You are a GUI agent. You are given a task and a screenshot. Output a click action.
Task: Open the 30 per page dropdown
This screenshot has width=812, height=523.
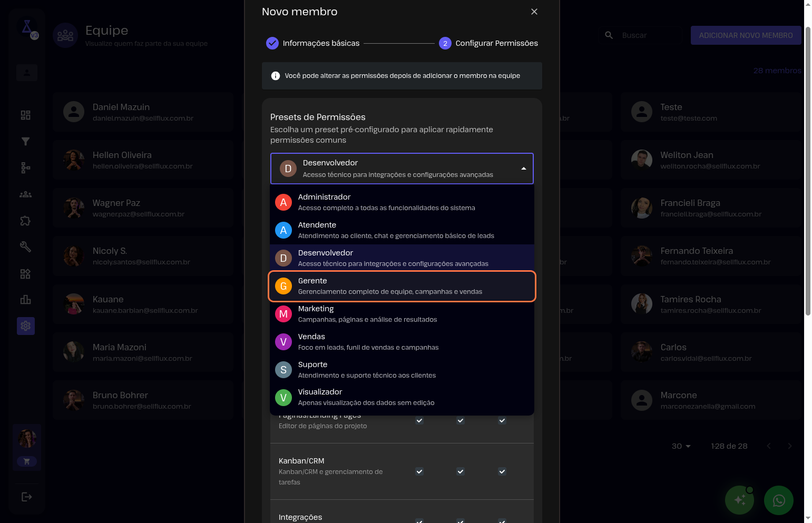(681, 446)
